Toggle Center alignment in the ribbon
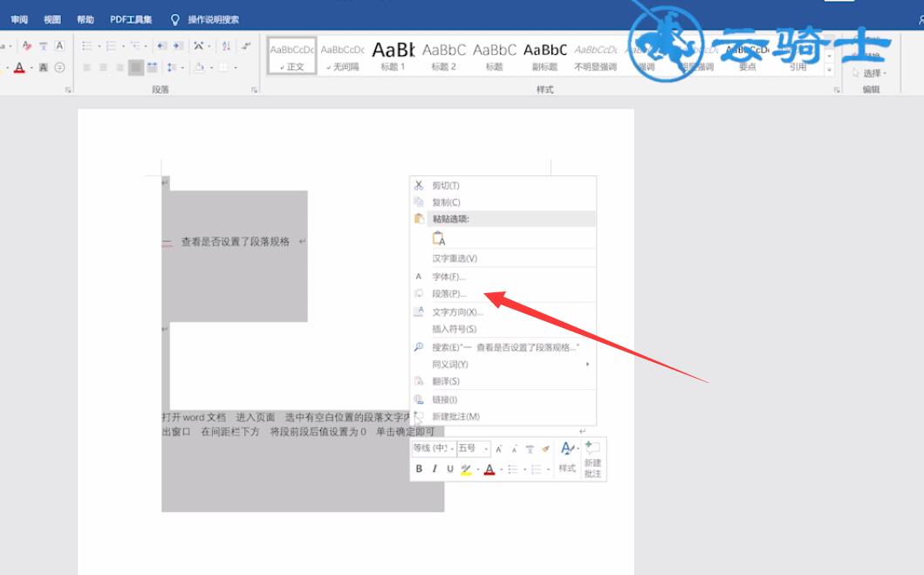Viewport: 924px width, 575px height. click(103, 68)
